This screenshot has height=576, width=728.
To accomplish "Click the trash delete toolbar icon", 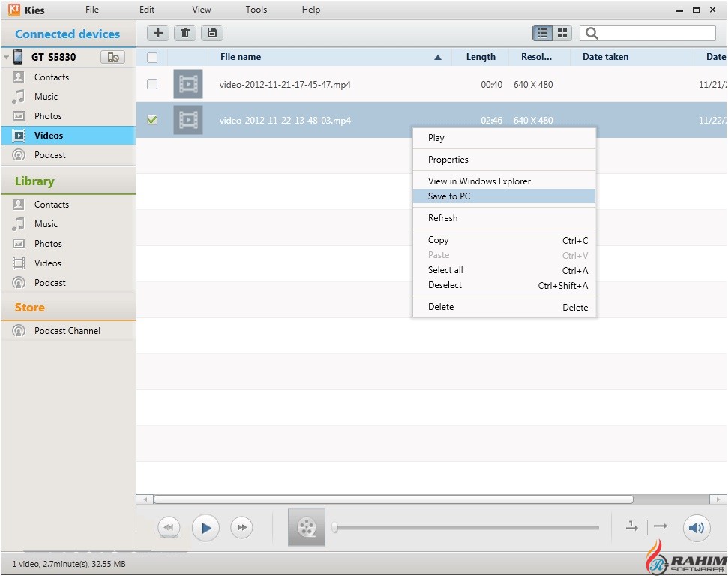I will 184,33.
